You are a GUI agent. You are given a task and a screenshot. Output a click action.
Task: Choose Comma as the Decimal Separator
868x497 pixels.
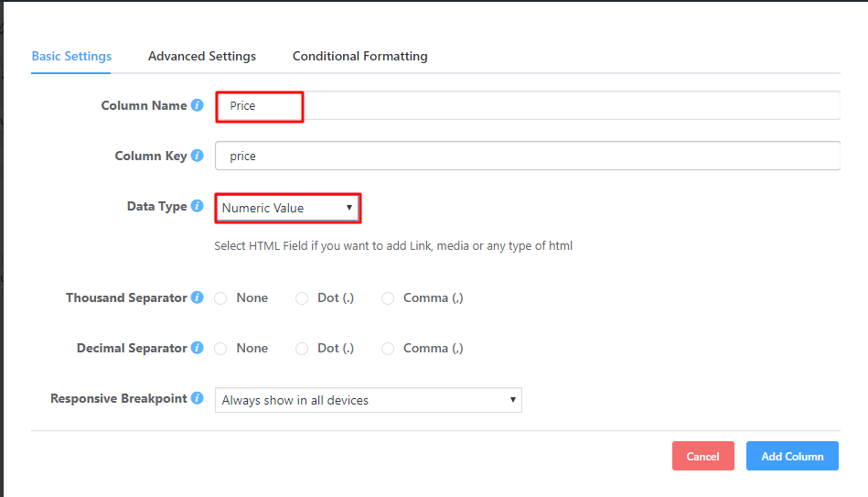tap(388, 349)
